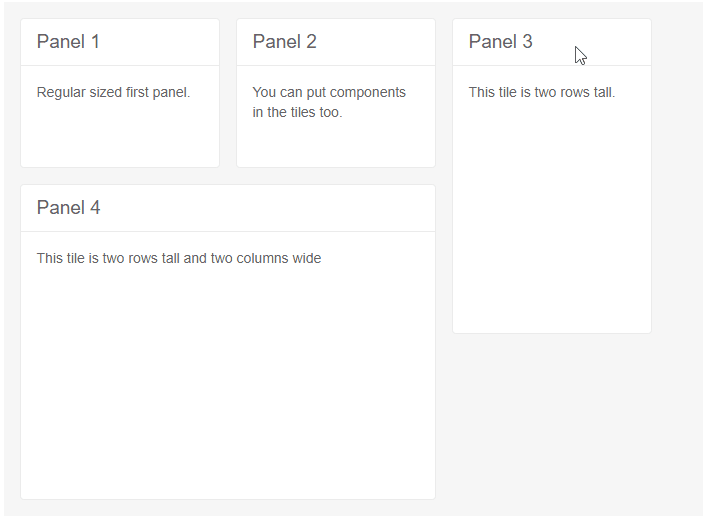Select the "Panel 2" header title
This screenshot has height=521, width=708.
coord(284,42)
